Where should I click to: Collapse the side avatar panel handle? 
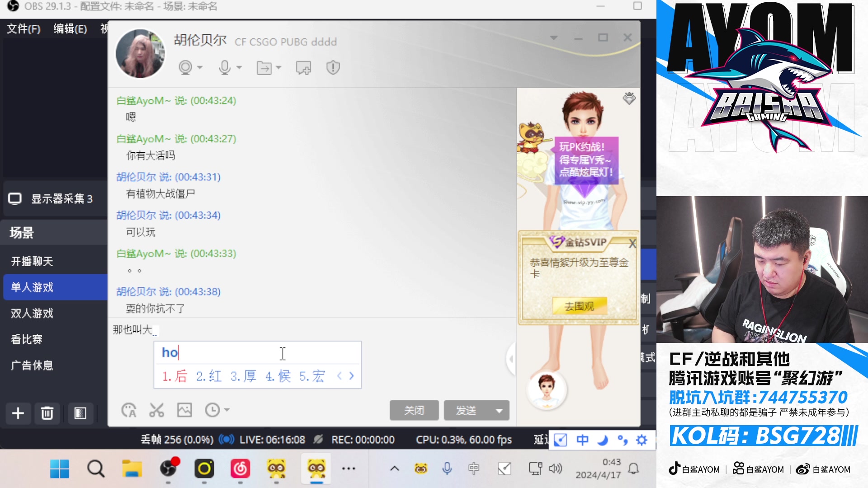pos(511,359)
